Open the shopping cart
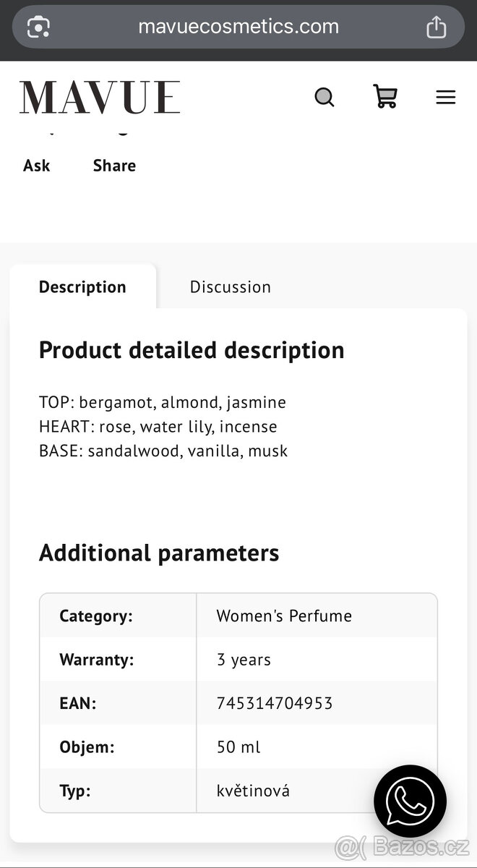The height and width of the screenshot is (868, 477). [385, 96]
